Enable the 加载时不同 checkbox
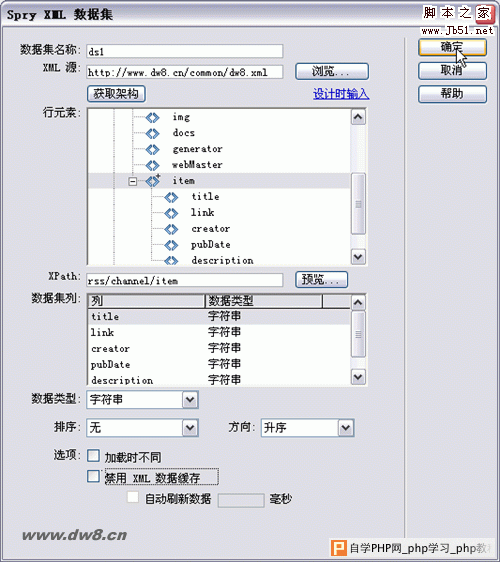This screenshot has height=562, width=500. point(94,456)
